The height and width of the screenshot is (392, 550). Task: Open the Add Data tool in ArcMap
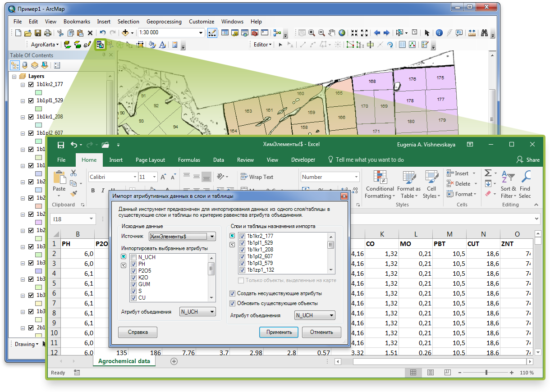[x=124, y=33]
